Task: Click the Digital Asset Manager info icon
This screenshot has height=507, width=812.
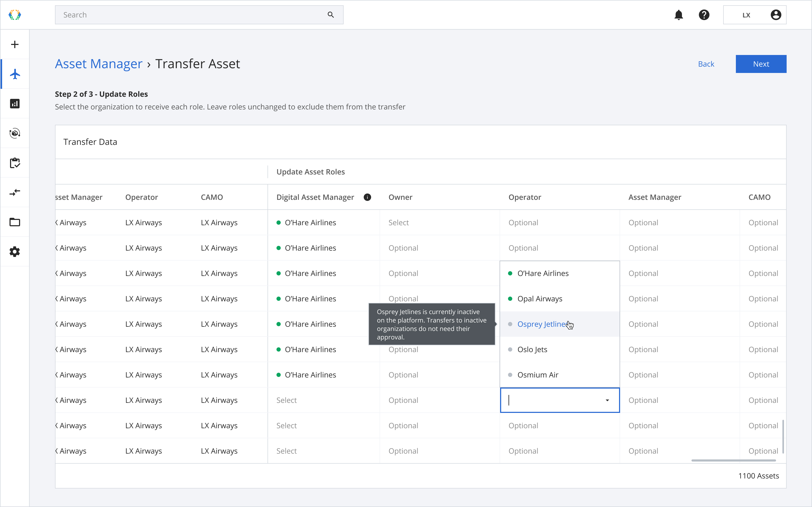Action: [x=367, y=197]
